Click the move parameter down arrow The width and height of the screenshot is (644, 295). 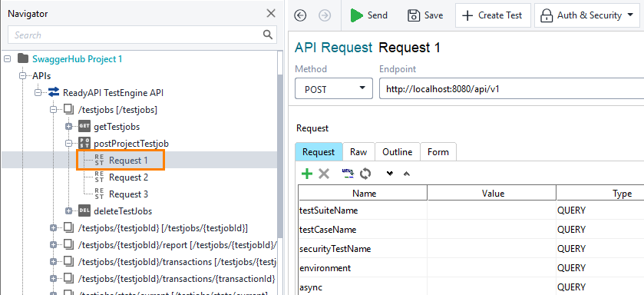click(390, 174)
